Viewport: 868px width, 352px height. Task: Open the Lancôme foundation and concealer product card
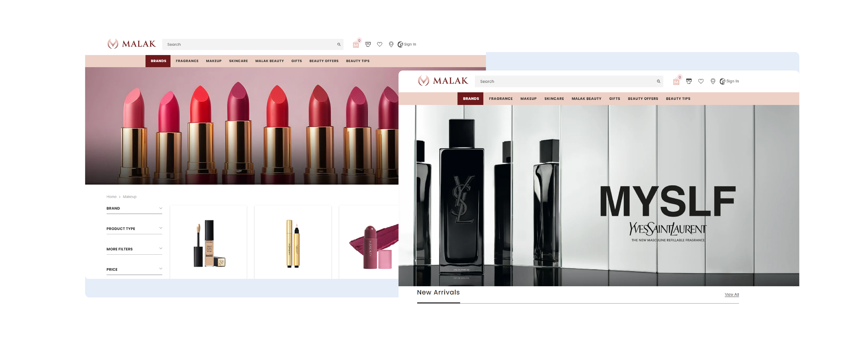208,242
